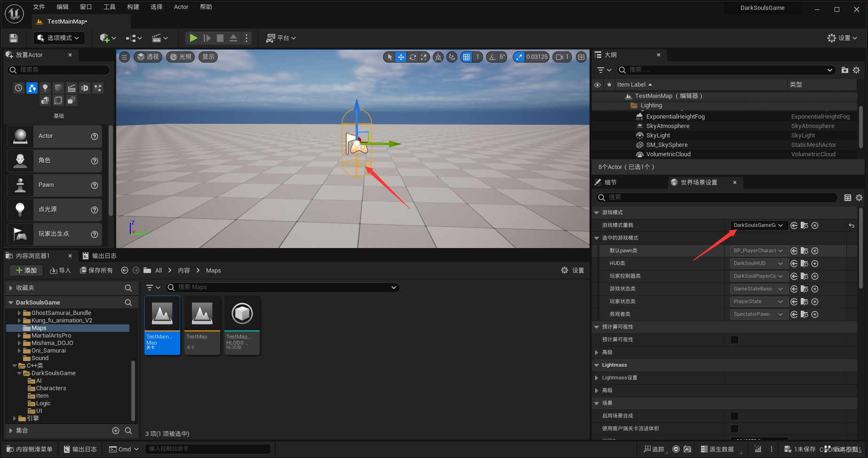Enable the world composition checkbox

click(x=734, y=416)
